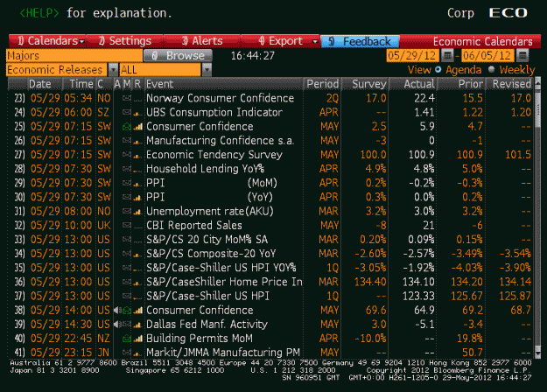Click alert envelope for CBI Reported Sales
Image resolution: width=547 pixels, height=392 pixels.
pos(127,226)
